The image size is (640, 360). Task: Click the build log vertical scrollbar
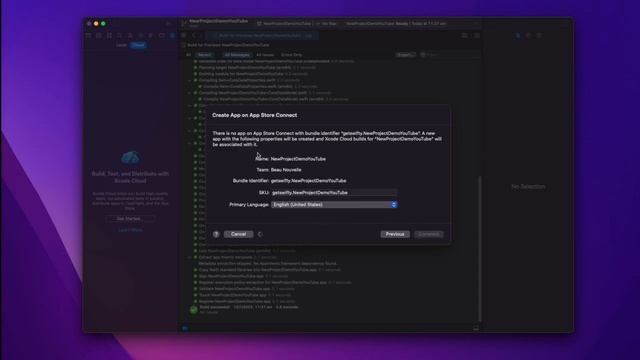[480, 249]
